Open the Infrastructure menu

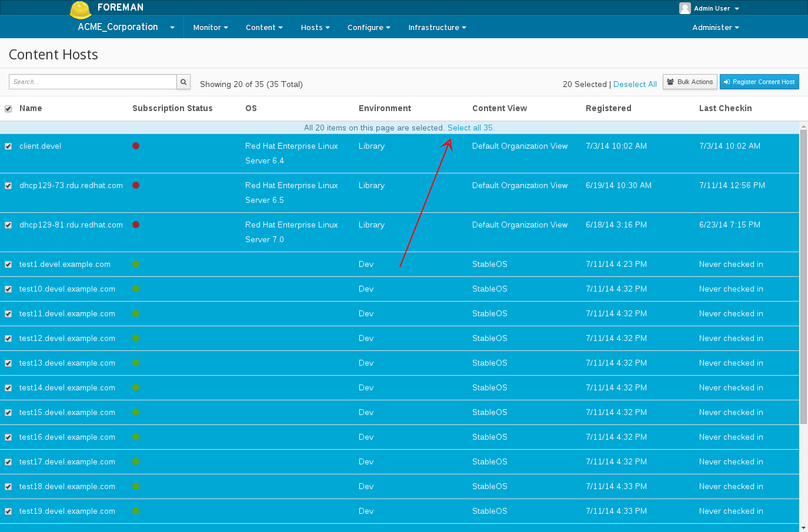point(437,28)
